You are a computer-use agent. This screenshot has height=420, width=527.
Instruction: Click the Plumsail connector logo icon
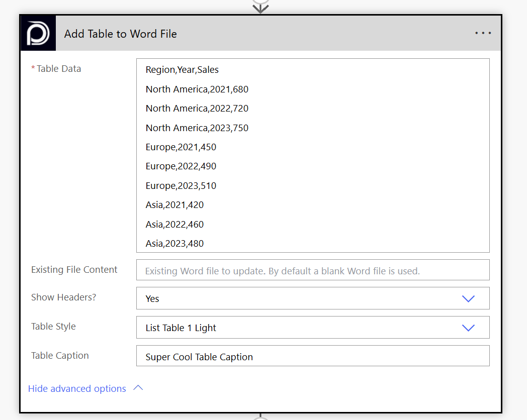pyautogui.click(x=38, y=34)
